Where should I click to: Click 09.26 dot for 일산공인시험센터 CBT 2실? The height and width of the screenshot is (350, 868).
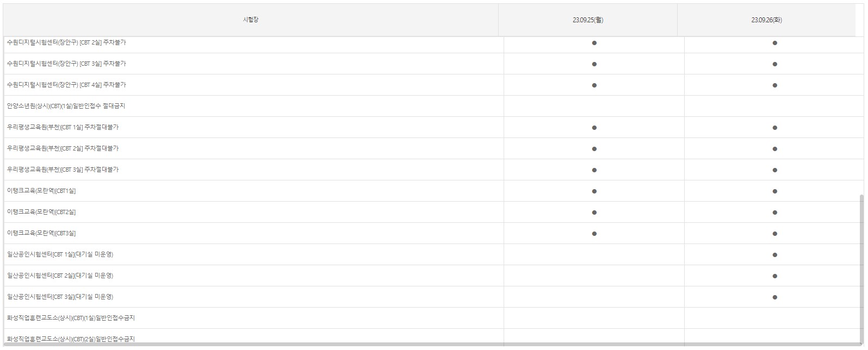point(774,276)
